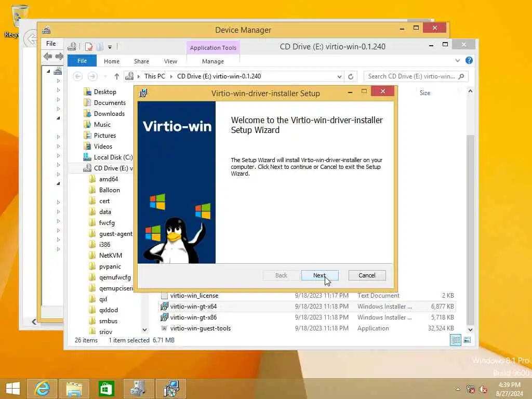Show hidden tray icons arrow
The width and height of the screenshot is (532, 399).
click(x=458, y=389)
